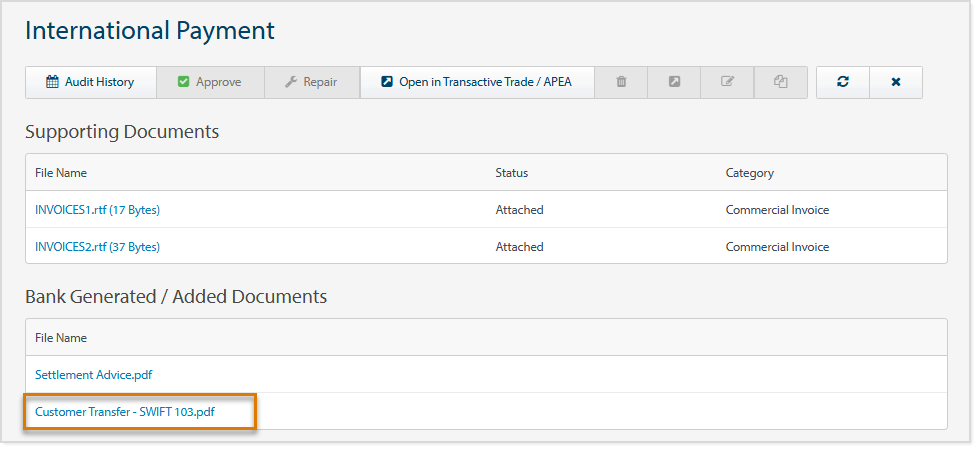Click the Status column header
The width and height of the screenshot is (977, 449).
point(512,173)
